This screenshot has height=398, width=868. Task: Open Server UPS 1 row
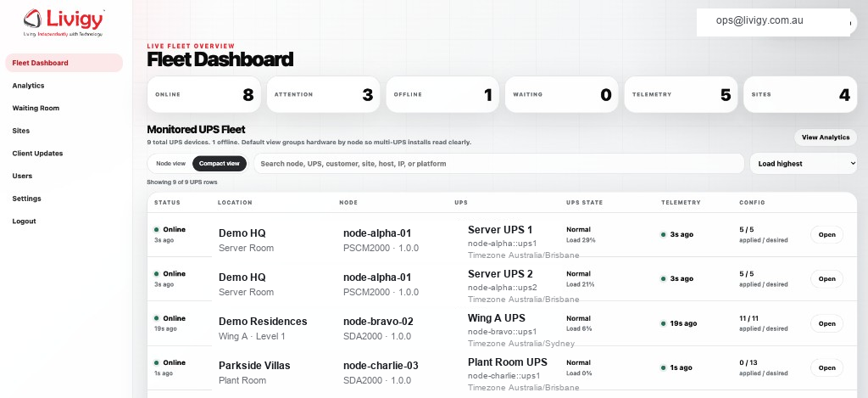pos(826,234)
